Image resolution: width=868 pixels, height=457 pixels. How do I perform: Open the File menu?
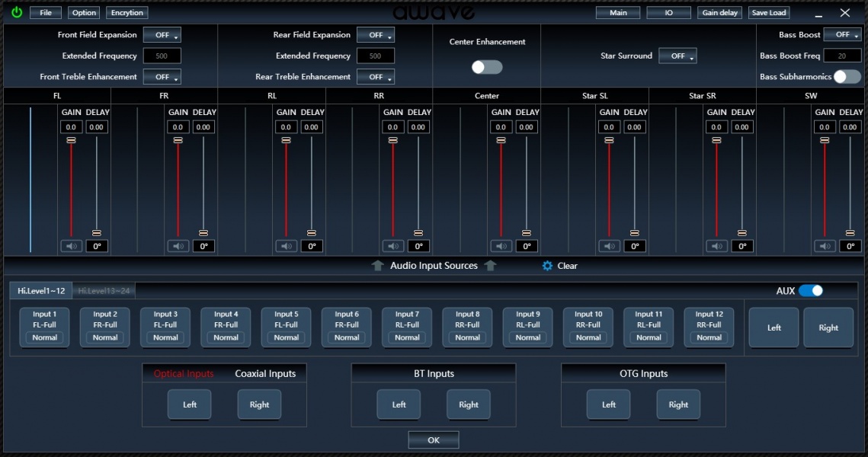point(46,13)
